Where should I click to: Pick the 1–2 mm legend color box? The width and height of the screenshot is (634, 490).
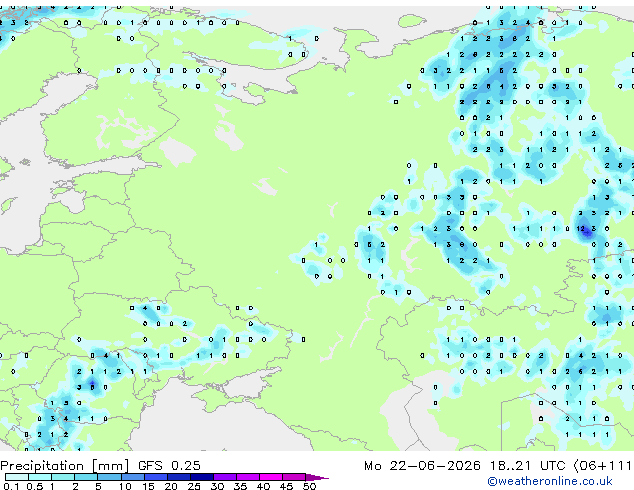point(63,477)
